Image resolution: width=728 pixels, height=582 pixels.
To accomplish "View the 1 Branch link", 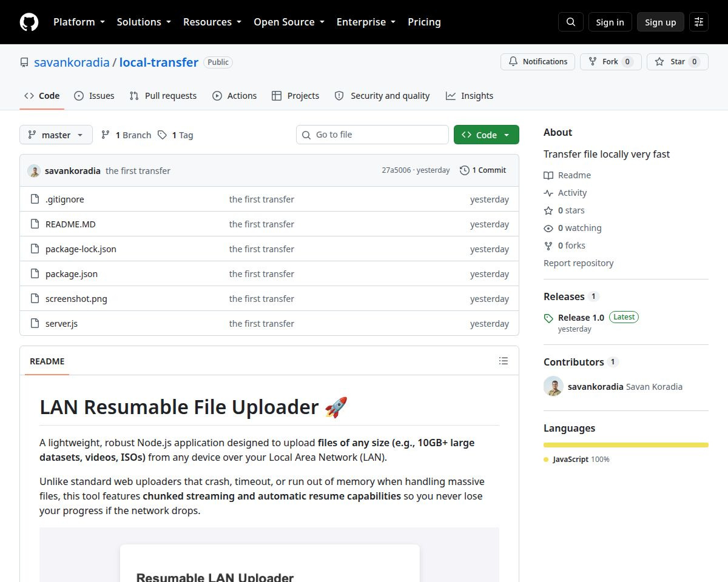I will click(x=126, y=135).
